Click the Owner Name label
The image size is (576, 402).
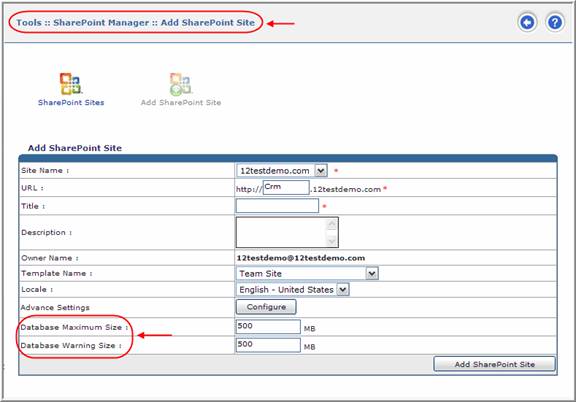(50, 258)
